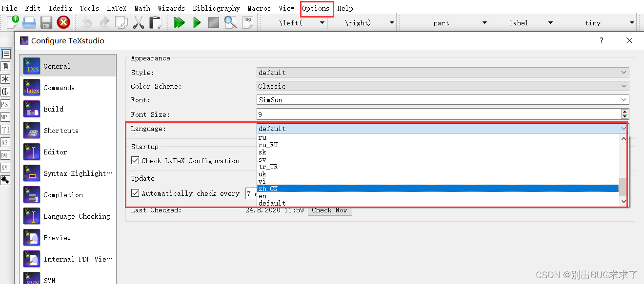Open the File menu
Viewport: 644px width, 284px height.
pyautogui.click(x=10, y=8)
